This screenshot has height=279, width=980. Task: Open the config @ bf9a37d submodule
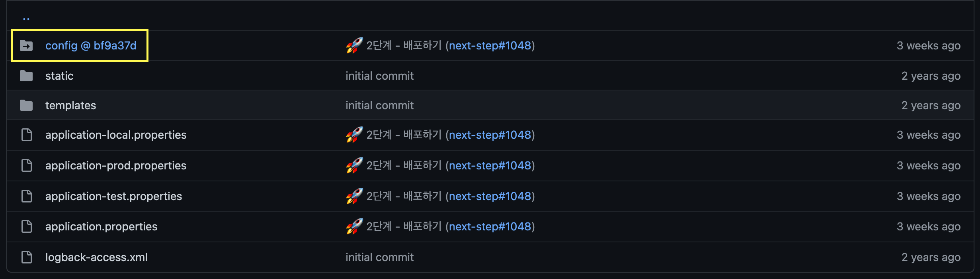92,45
